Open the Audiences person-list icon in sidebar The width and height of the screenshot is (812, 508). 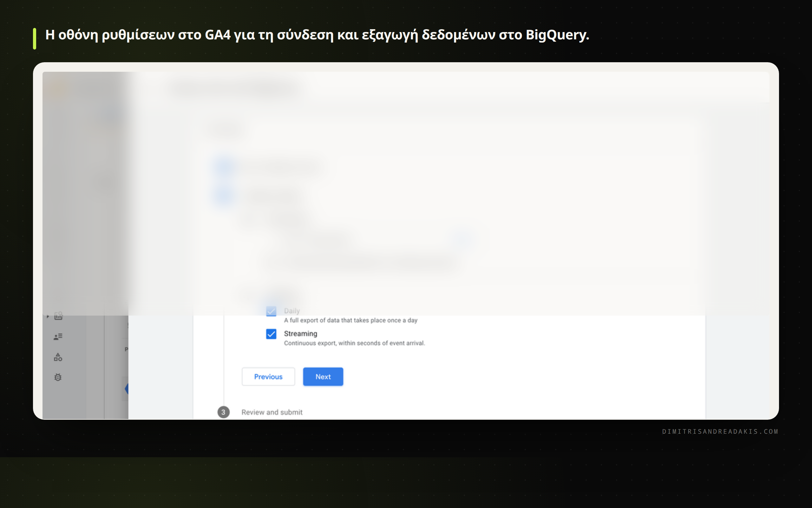click(58, 337)
